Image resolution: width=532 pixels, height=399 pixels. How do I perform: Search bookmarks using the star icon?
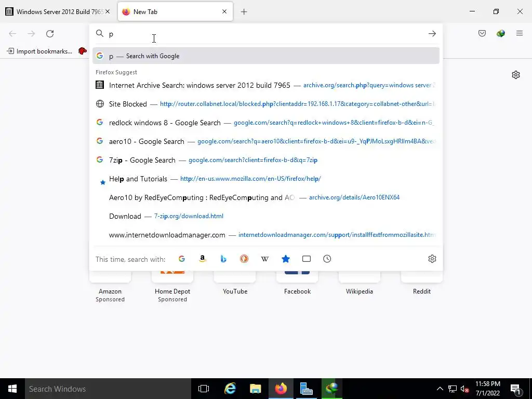point(286,259)
